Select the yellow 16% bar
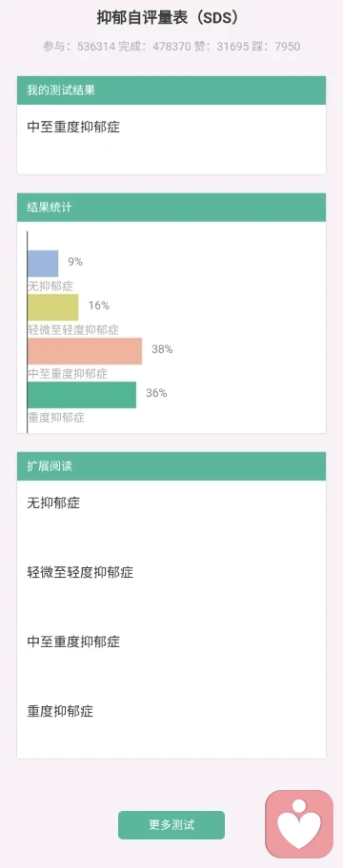 tap(53, 307)
